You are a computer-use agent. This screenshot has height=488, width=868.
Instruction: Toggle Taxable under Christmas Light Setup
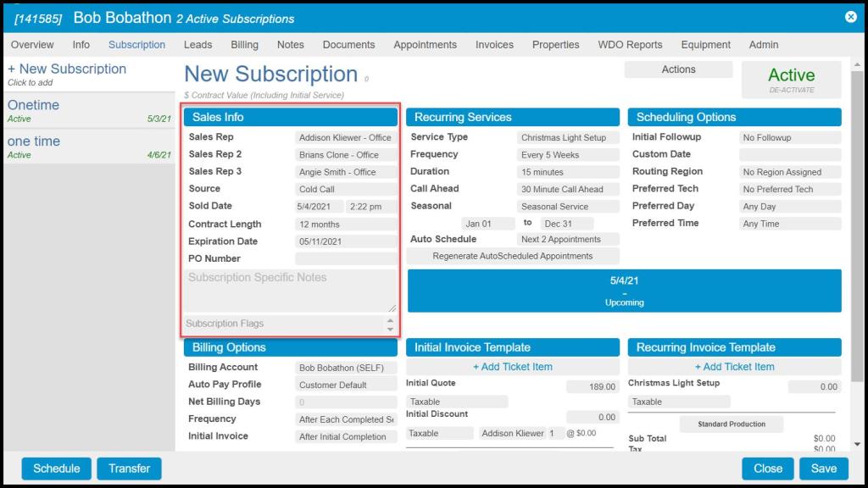pos(679,402)
